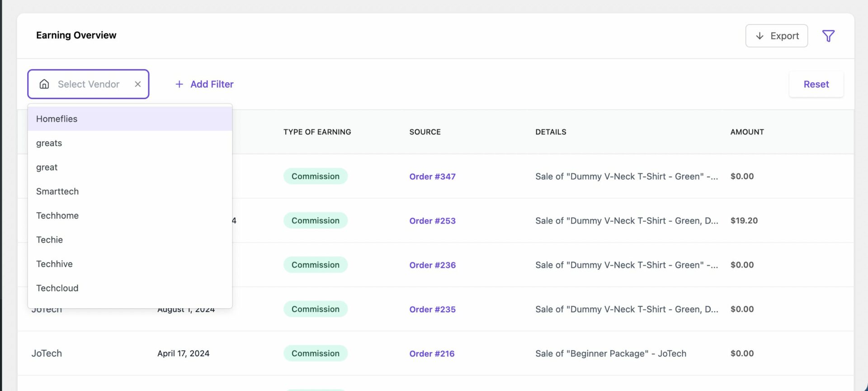Click the $0.00 amount for Order #347

[x=742, y=176]
